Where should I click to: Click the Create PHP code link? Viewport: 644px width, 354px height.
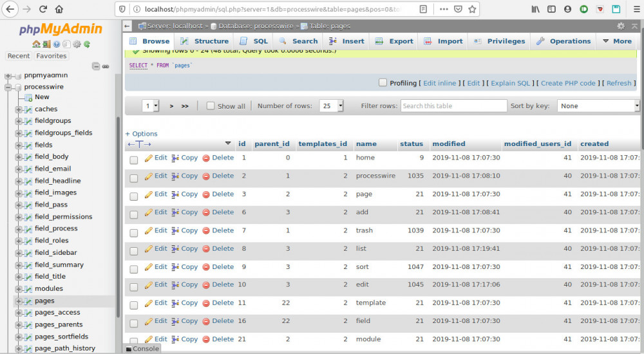click(568, 83)
